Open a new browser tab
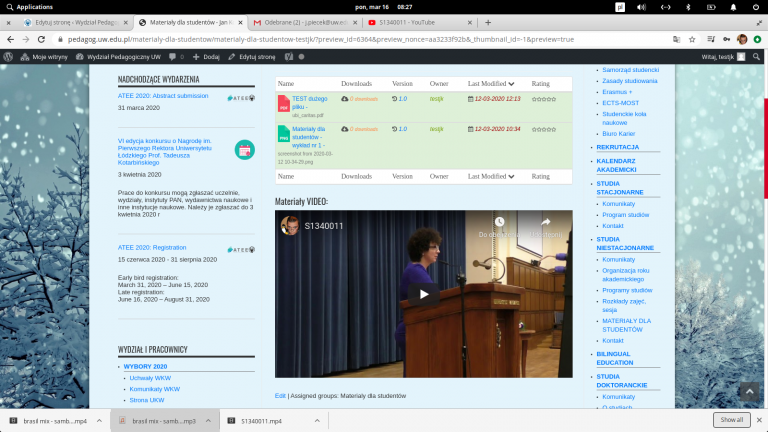768x432 pixels. pyautogui.click(x=488, y=23)
